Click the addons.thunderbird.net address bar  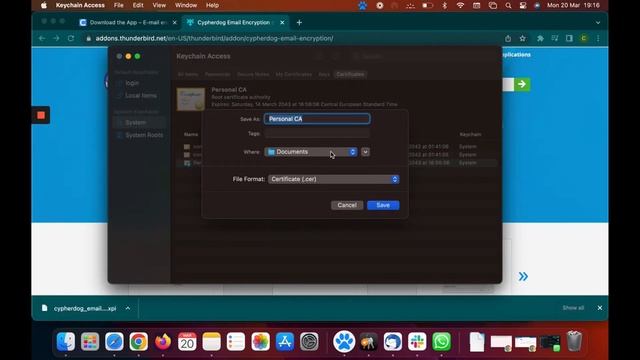pyautogui.click(x=214, y=38)
